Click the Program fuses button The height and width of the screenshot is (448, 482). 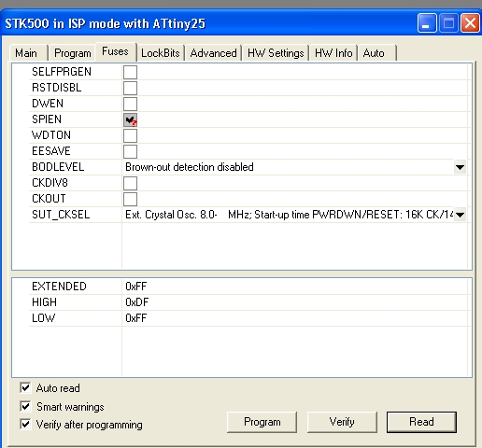[x=262, y=422]
